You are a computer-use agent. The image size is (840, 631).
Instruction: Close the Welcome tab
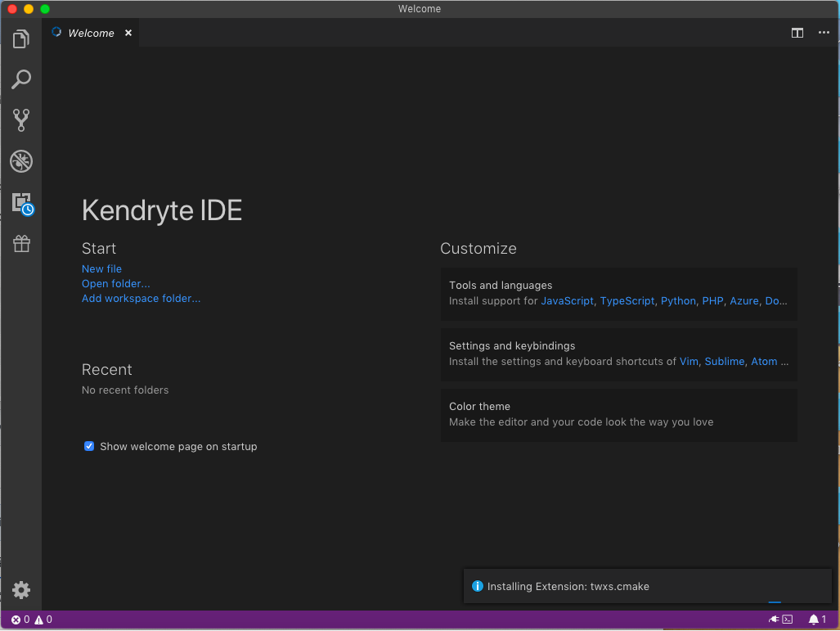128,33
